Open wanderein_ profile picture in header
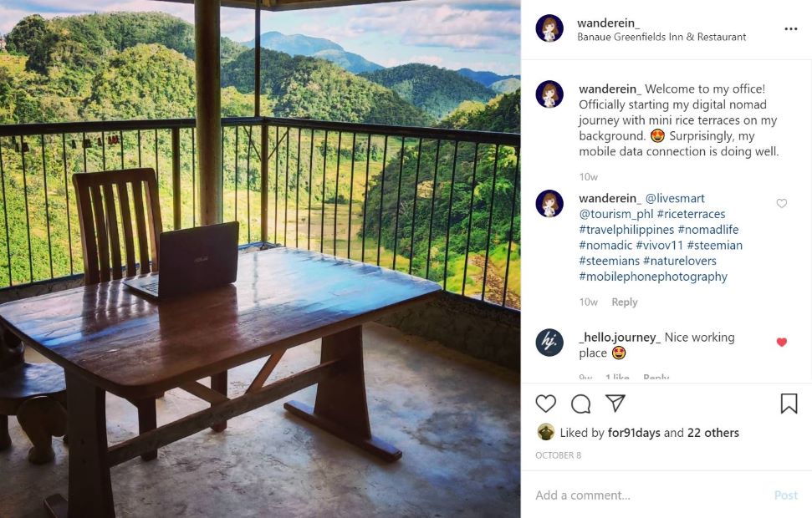This screenshot has width=812, height=518. pyautogui.click(x=549, y=28)
